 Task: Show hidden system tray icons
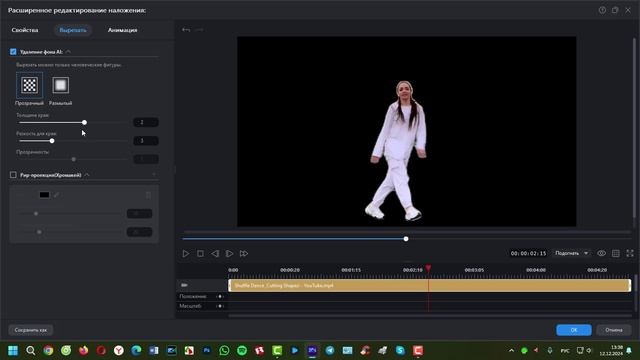(x=511, y=351)
